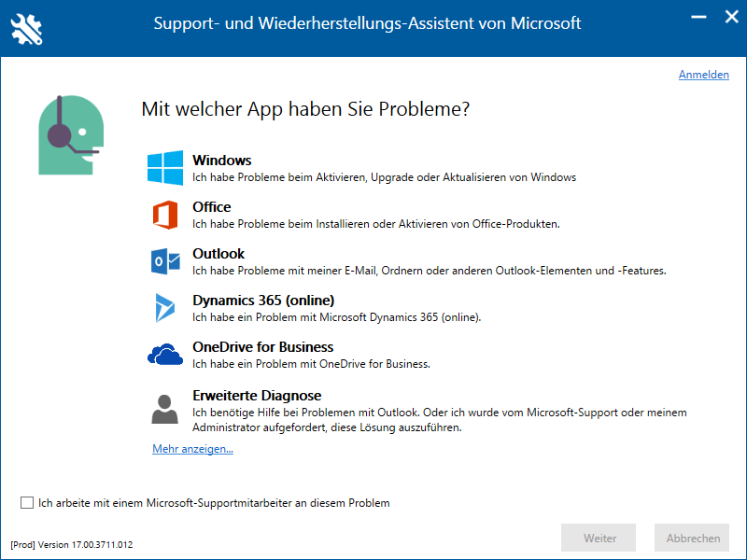Click the Dynamics 365 icon
Viewport: 747px width, 560px height.
point(165,308)
